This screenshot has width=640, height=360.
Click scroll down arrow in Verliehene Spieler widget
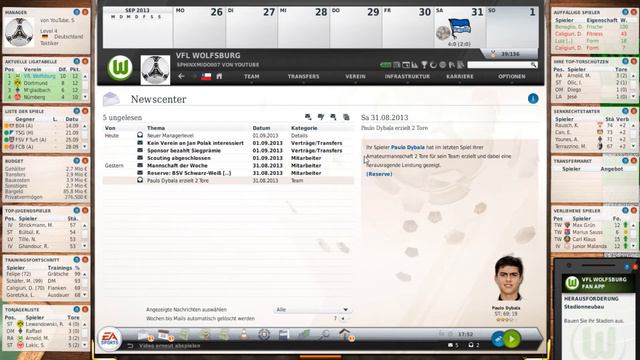tap(633, 246)
